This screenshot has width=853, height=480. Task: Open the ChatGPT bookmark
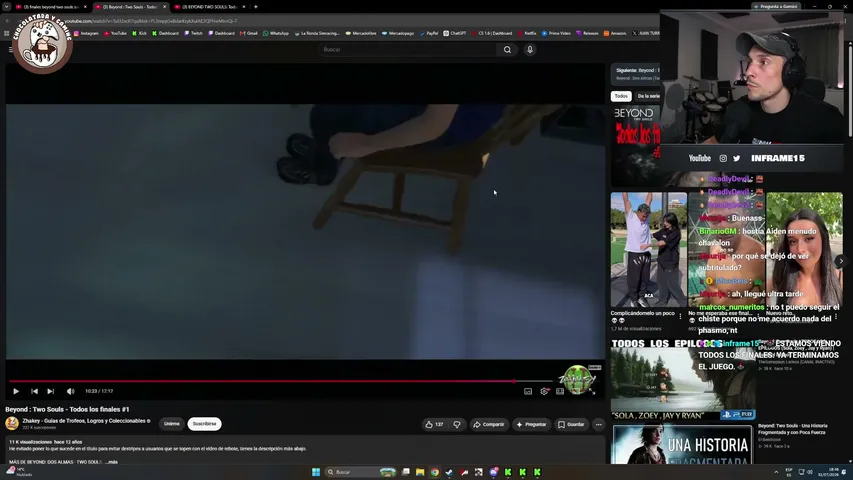coord(455,33)
